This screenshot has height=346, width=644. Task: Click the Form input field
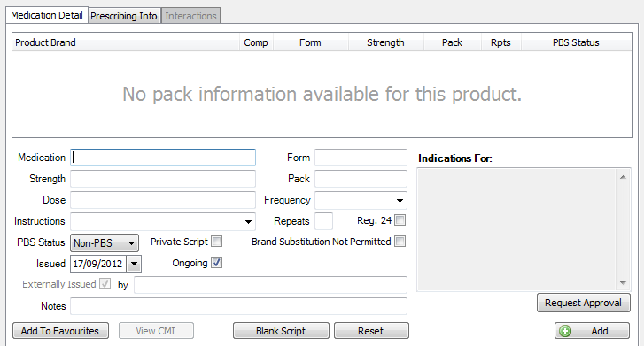(361, 158)
